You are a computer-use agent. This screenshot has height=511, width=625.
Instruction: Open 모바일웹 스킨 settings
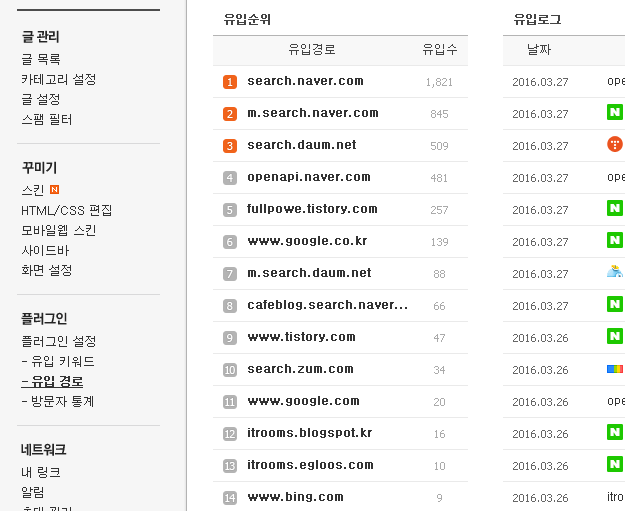[x=59, y=230]
